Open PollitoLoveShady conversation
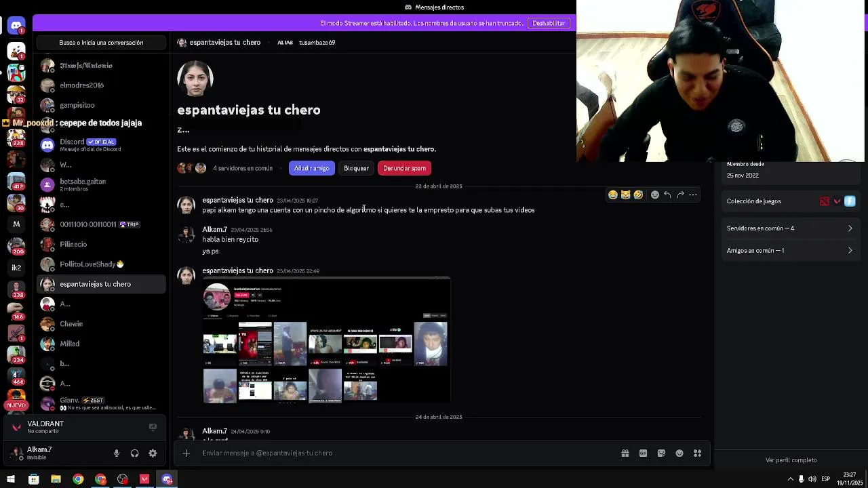Viewport: 868px width, 488px height. [x=101, y=264]
